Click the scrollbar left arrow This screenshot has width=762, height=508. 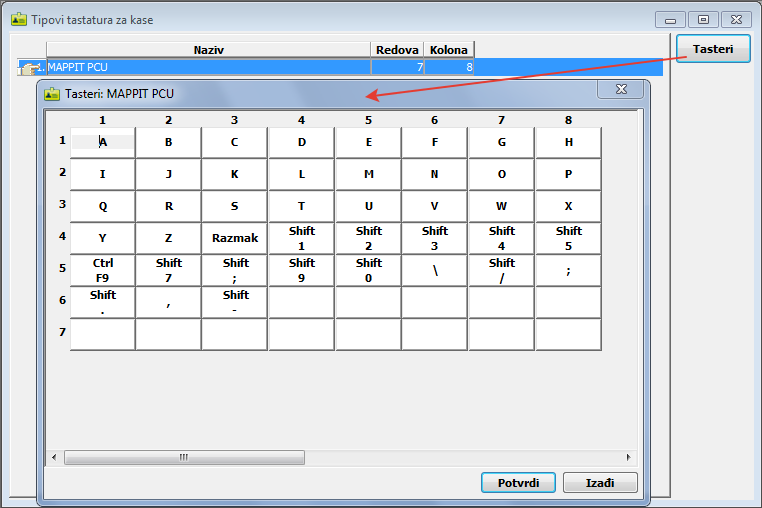(54, 457)
